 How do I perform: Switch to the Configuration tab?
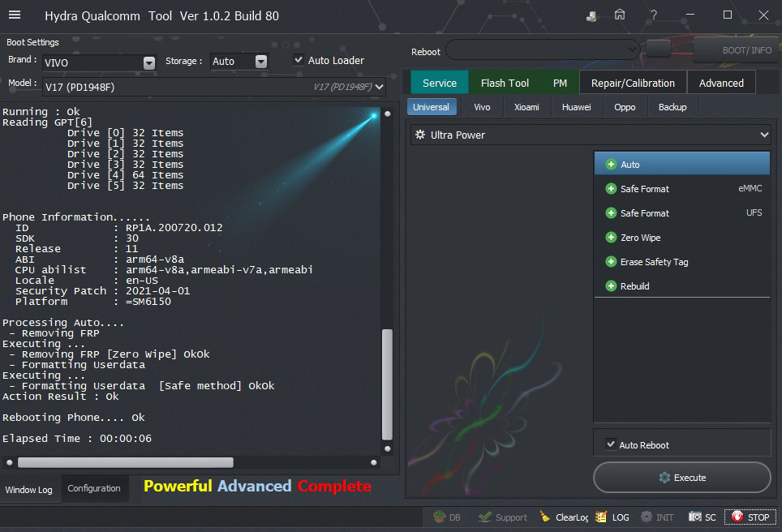(x=94, y=488)
